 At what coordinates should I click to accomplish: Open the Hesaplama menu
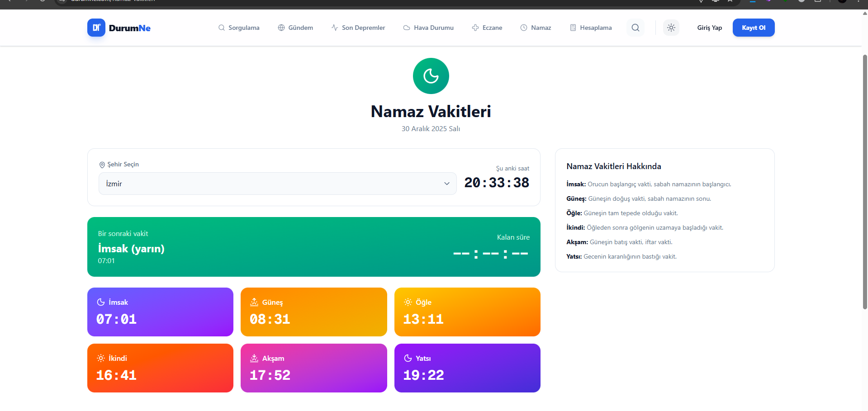[x=591, y=28]
